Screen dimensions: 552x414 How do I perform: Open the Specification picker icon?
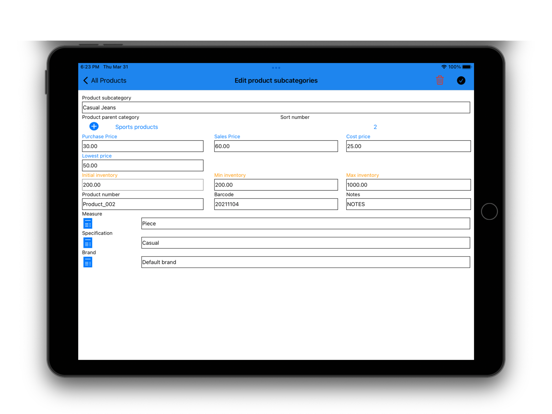tap(88, 243)
